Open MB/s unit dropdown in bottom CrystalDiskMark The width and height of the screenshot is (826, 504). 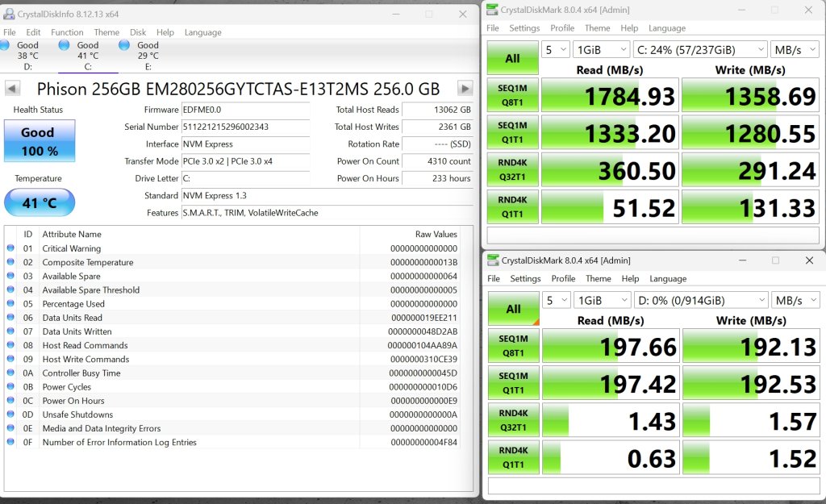[x=795, y=300]
